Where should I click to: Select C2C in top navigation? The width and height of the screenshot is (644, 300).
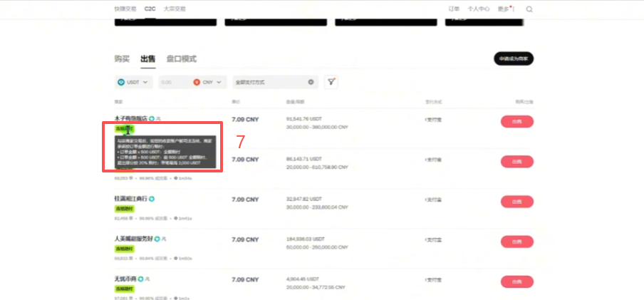pos(150,9)
